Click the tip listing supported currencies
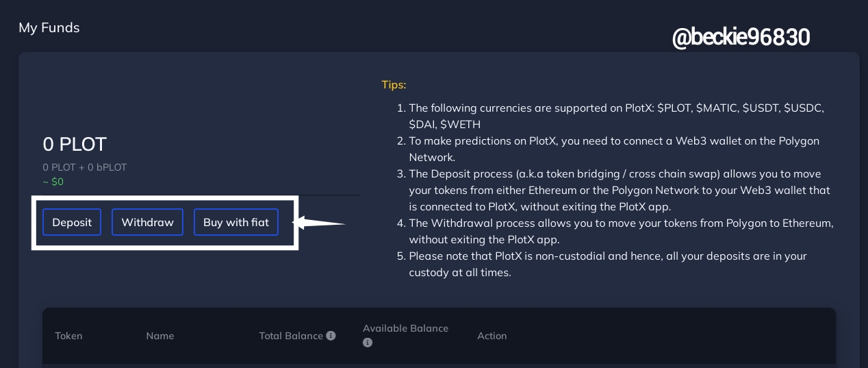This screenshot has height=368, width=868. (x=616, y=116)
